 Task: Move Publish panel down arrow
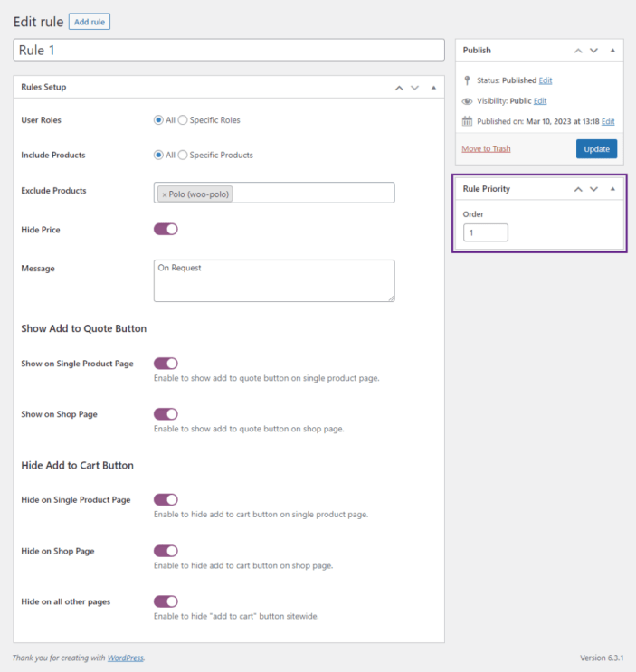593,51
